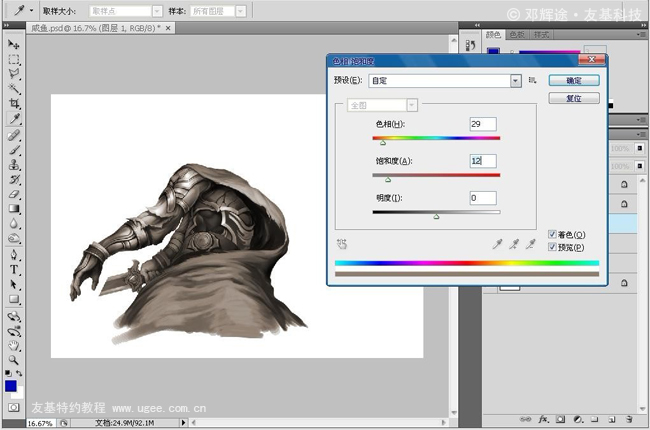Select the Zoom tool
Screen dimensions: 650x430
coord(14,360)
